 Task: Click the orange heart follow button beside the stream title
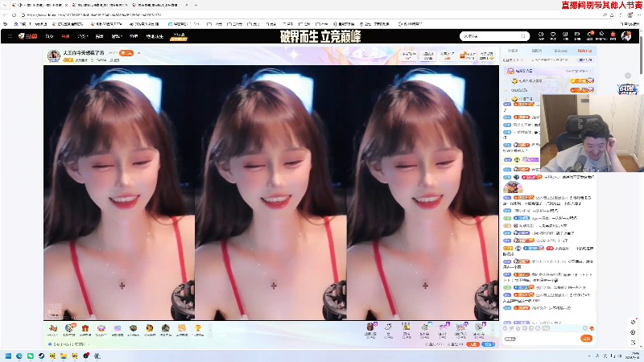coord(126,53)
